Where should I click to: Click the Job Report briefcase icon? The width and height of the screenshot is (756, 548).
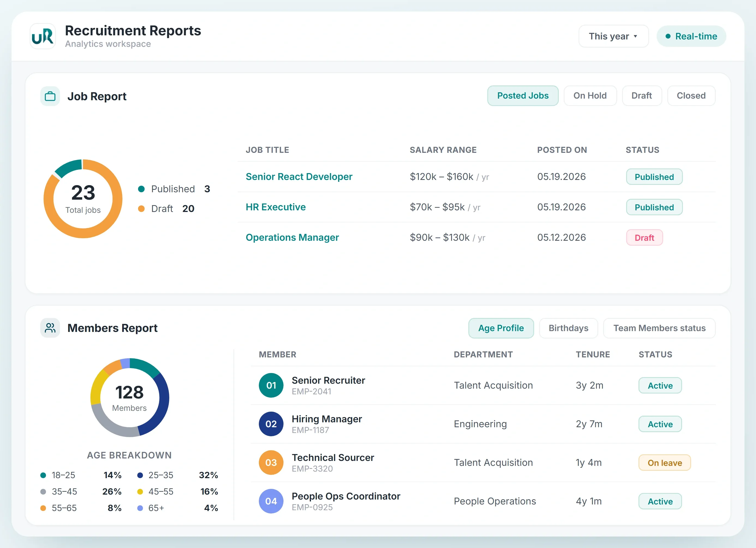pyautogui.click(x=50, y=96)
